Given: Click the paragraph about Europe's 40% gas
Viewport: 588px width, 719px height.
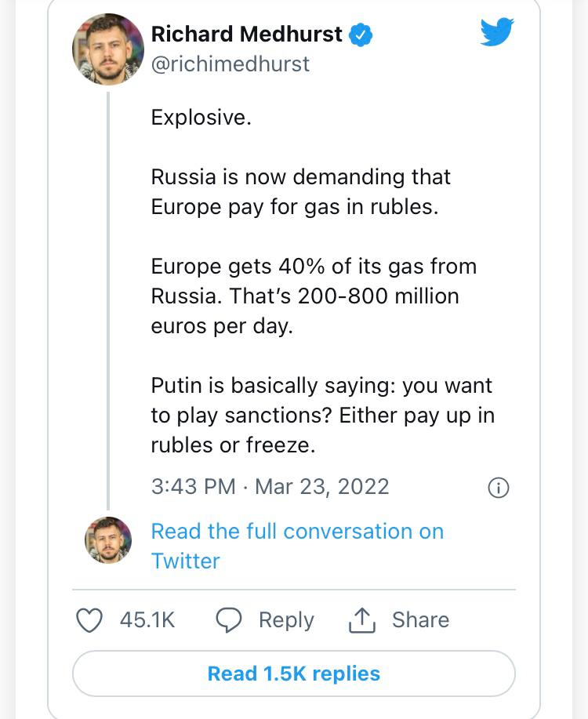Looking at the screenshot, I should (x=314, y=296).
